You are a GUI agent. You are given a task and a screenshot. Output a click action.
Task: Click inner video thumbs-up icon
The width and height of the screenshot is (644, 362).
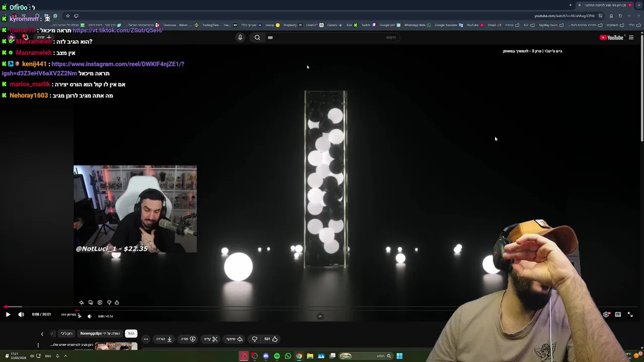pos(117,302)
